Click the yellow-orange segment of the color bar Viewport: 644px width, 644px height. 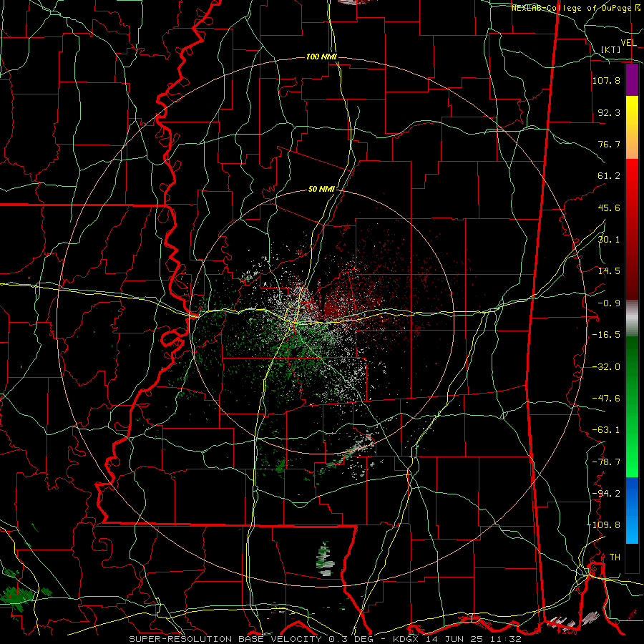[632, 128]
